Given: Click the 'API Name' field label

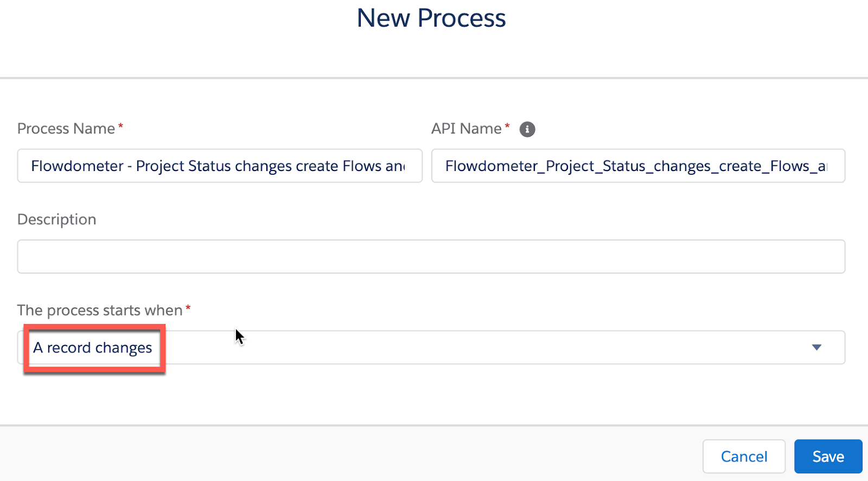Looking at the screenshot, I should (x=466, y=129).
